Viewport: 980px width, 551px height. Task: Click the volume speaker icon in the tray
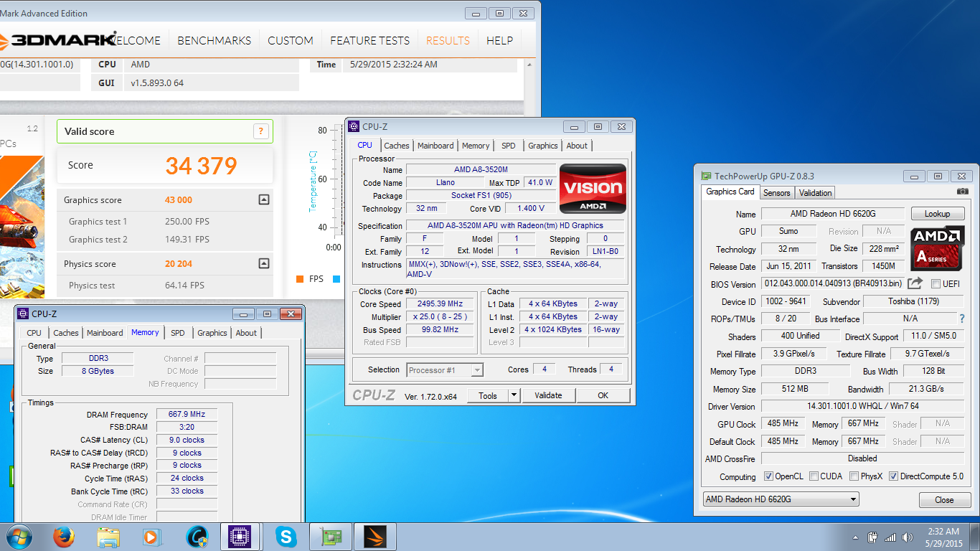pos(907,537)
